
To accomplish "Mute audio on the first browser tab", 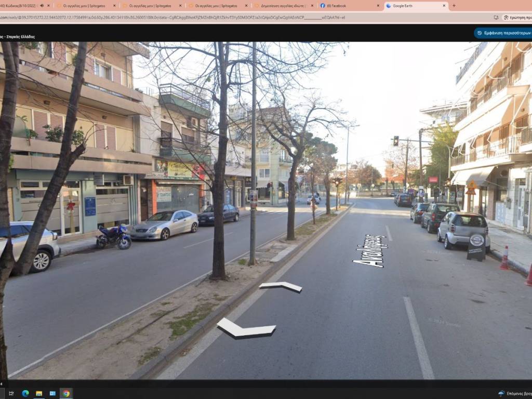I will (42, 6).
